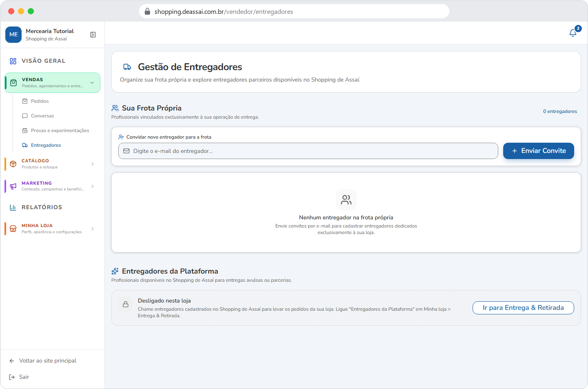The width and height of the screenshot is (588, 389).
Task: Collapse the sidebar panel icon
Action: [93, 35]
